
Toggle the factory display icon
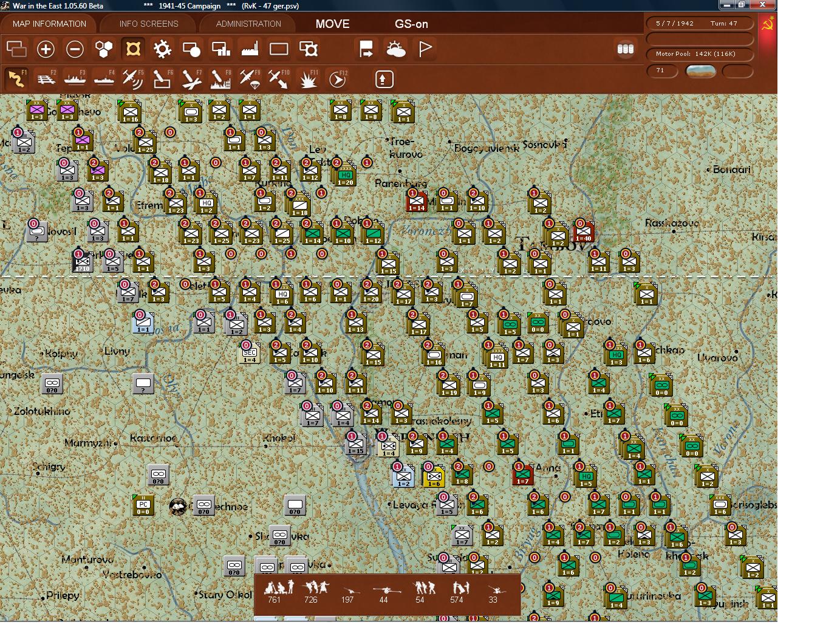pyautogui.click(x=250, y=49)
